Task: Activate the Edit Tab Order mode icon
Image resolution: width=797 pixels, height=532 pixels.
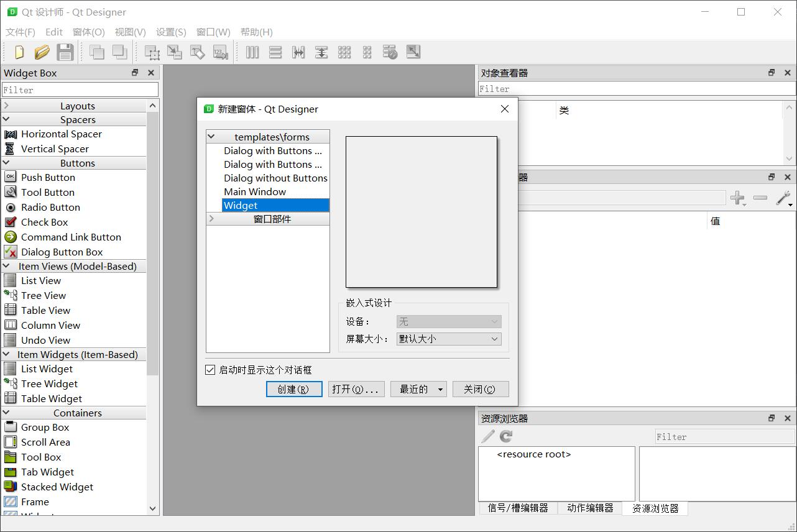Action: [219, 52]
